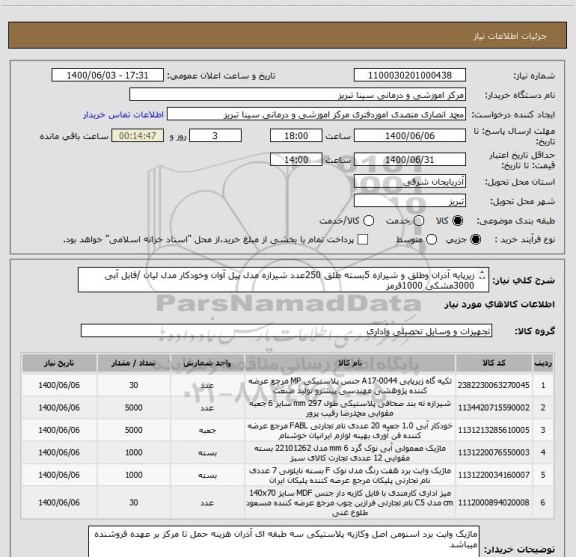Click price validity date 1400/06/31 field
The height and width of the screenshot is (557, 576).
[x=410, y=159]
